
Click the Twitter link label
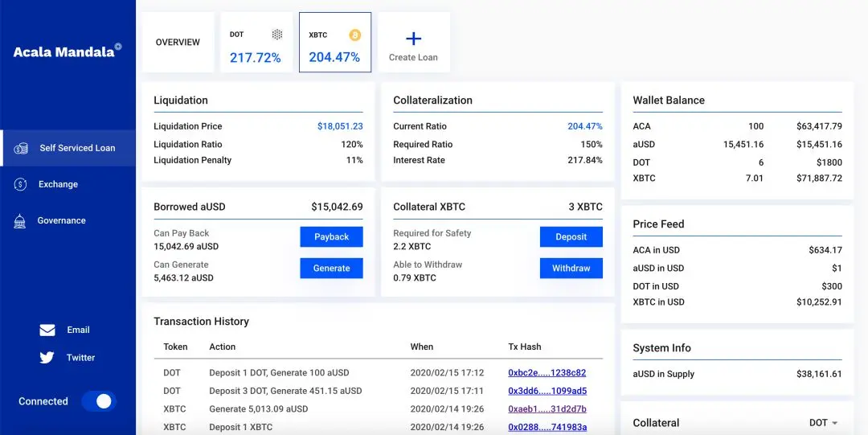[x=81, y=358]
